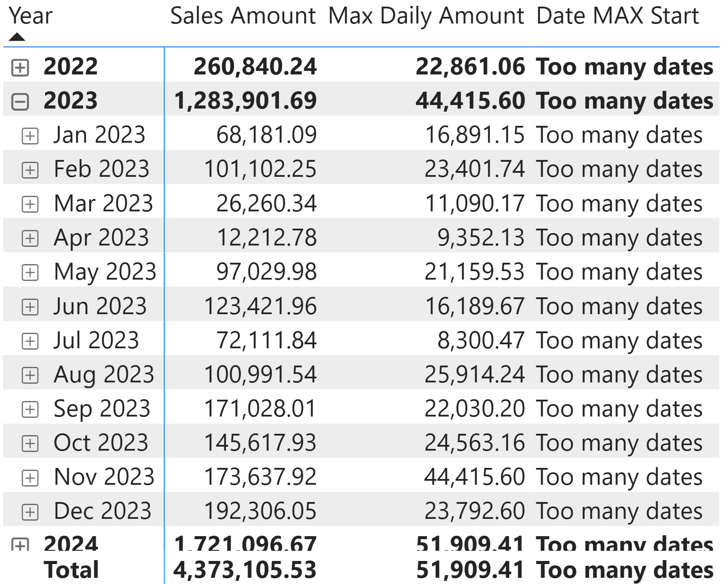Screen dimensions: 728x584
Task: Expand the Feb 2023 month row
Action: 30,170
